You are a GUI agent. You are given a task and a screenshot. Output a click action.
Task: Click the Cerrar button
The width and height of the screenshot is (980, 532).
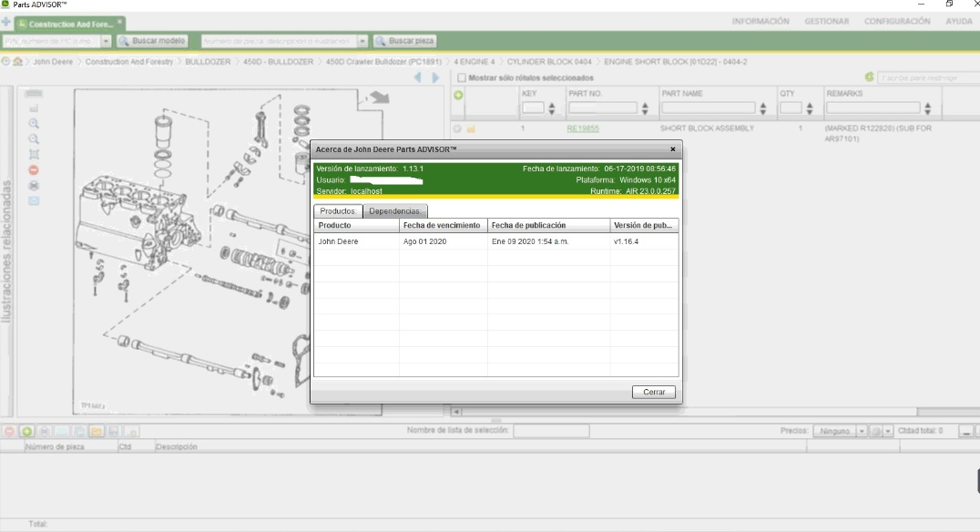[654, 392]
